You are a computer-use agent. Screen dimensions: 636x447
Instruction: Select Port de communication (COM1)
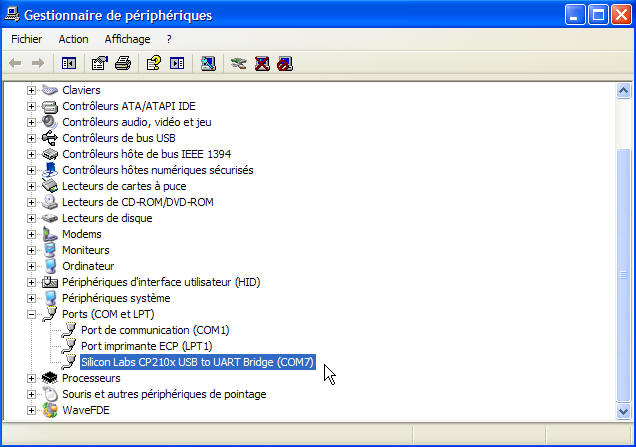pyautogui.click(x=155, y=330)
